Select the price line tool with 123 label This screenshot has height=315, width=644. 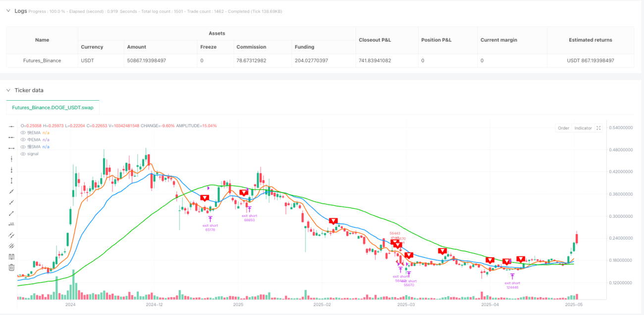click(12, 224)
